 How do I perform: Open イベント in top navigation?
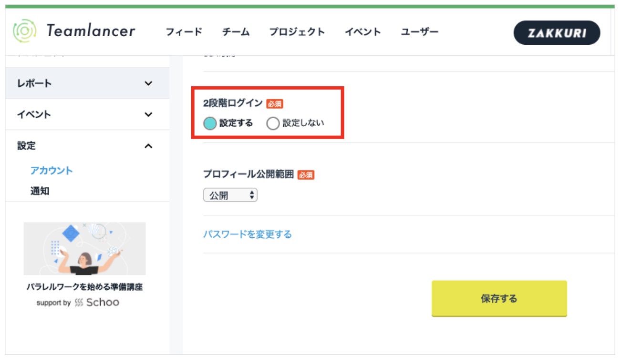(x=362, y=32)
